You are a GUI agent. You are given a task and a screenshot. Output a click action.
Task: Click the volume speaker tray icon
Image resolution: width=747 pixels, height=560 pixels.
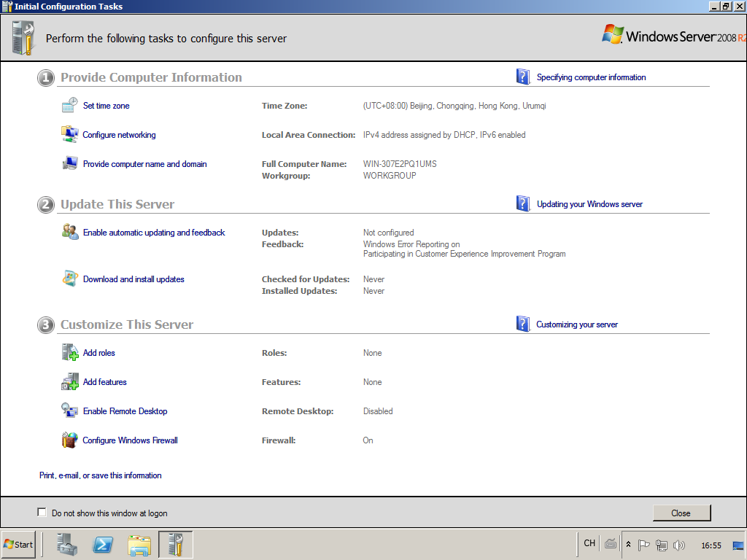(679, 545)
